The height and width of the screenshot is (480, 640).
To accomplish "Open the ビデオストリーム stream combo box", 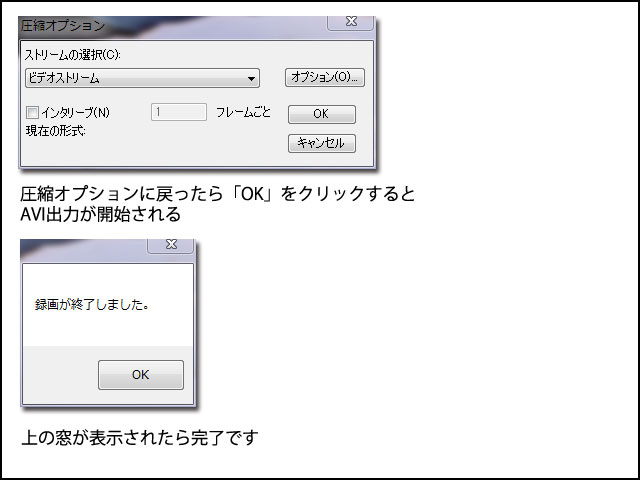I will pos(142,78).
